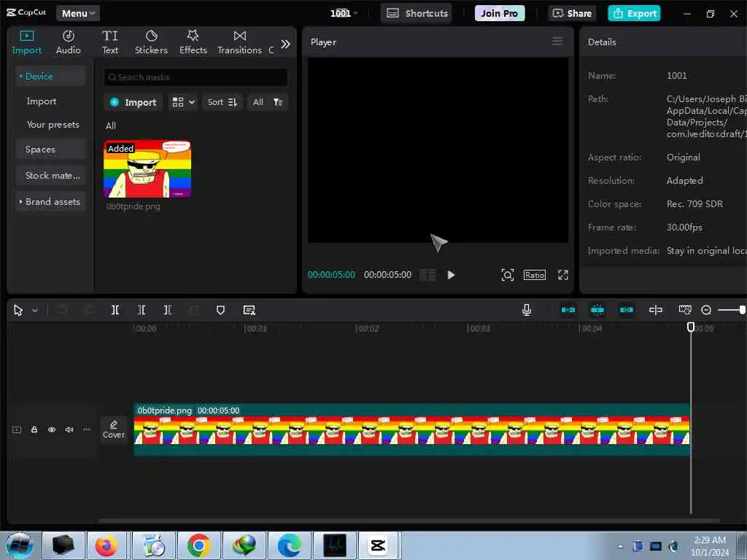Toggle auto snapping
This screenshot has height=560, width=747.
tap(597, 310)
